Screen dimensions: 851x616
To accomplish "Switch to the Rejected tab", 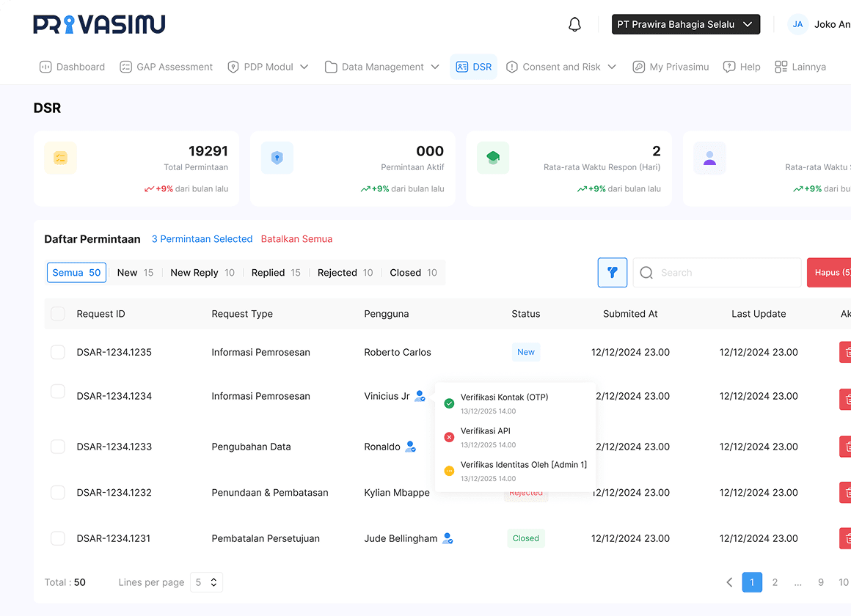I will [345, 273].
